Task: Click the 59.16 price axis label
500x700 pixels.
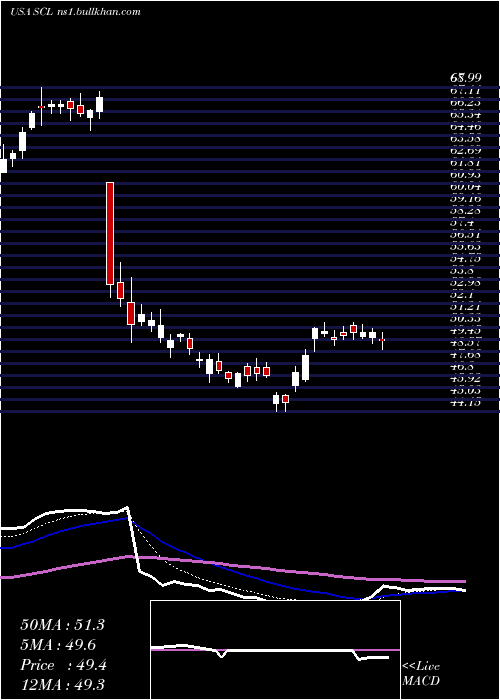Action: 465,198
